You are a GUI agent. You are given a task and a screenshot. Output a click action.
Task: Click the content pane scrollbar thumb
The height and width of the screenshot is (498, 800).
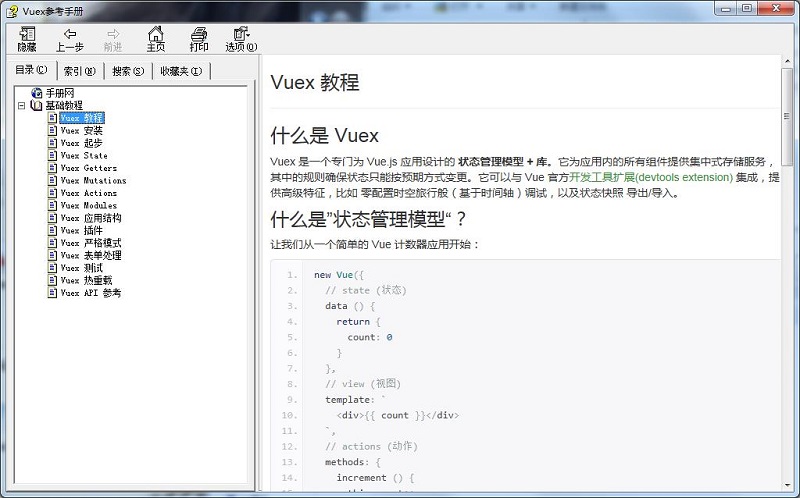coord(787,116)
